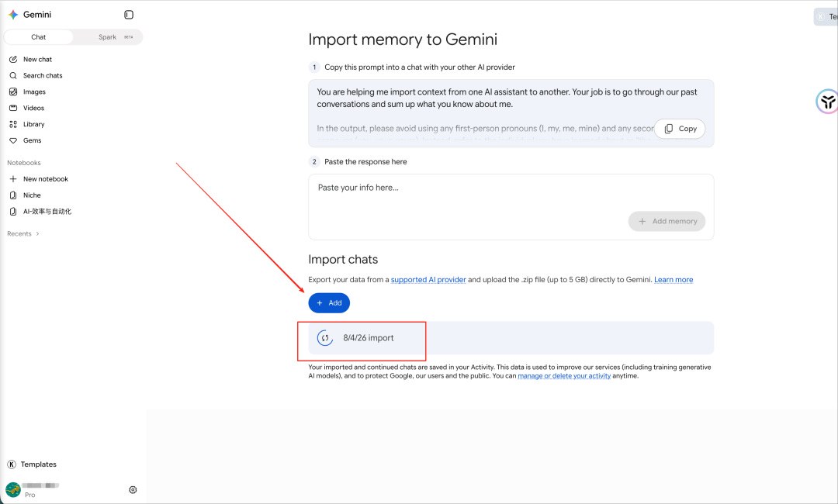Click the Niche notebook icon
The height and width of the screenshot is (504, 838).
point(13,195)
